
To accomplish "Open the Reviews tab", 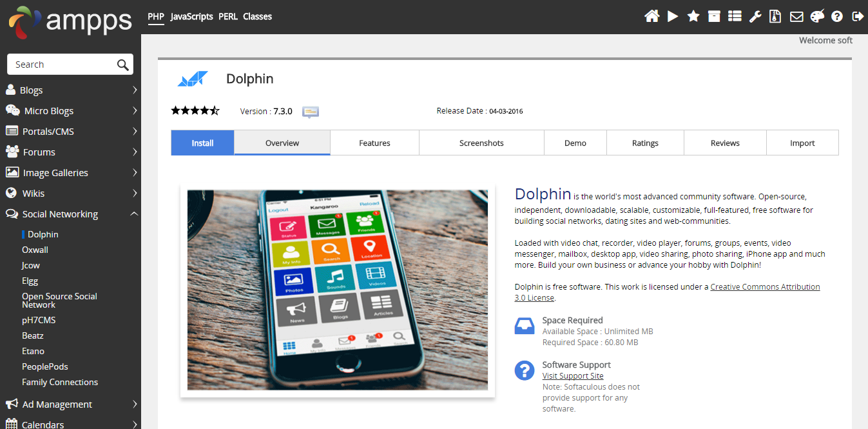I will [725, 143].
